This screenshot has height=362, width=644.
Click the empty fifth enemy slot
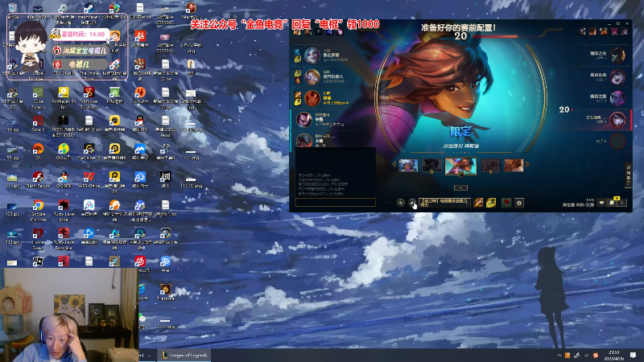(x=617, y=142)
